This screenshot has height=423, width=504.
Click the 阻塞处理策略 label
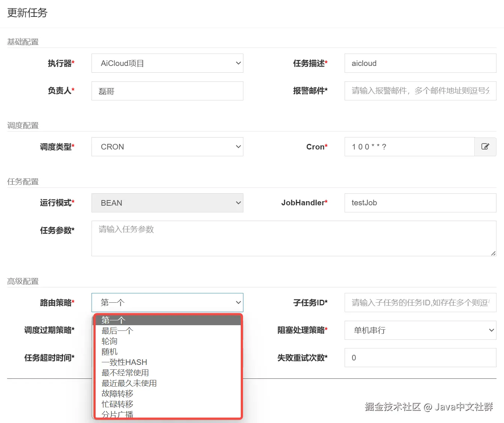pos(302,330)
